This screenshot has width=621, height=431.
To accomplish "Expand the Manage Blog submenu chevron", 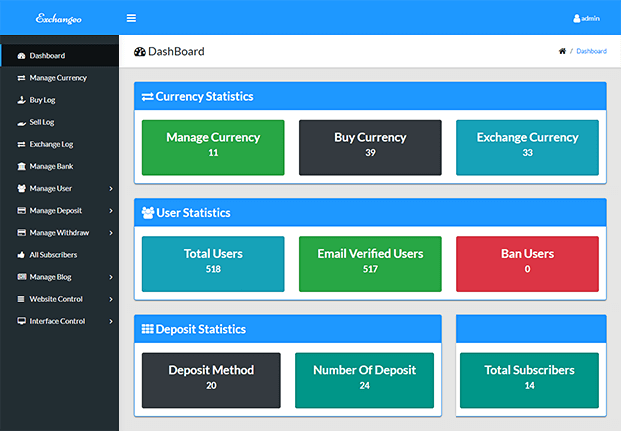I will point(111,277).
